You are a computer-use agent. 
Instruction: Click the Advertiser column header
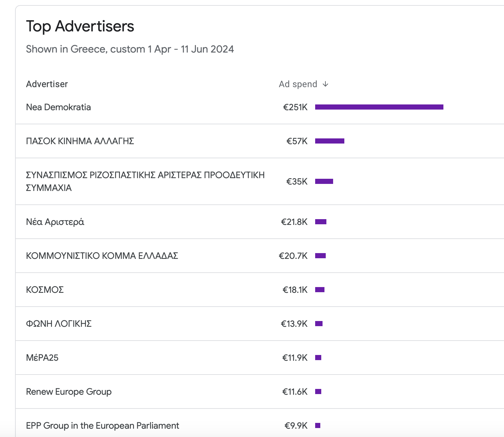47,84
